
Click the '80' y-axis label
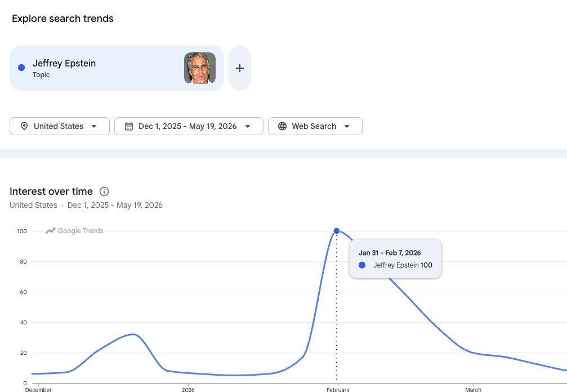point(24,261)
